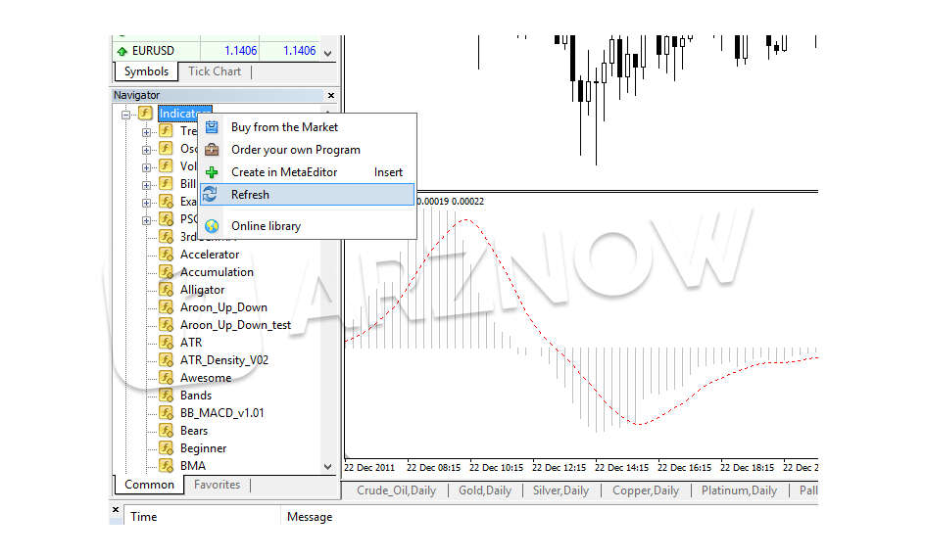This screenshot has width=925, height=560.
Task: Expand the PSC... folder node in Navigator
Action: pos(146,220)
